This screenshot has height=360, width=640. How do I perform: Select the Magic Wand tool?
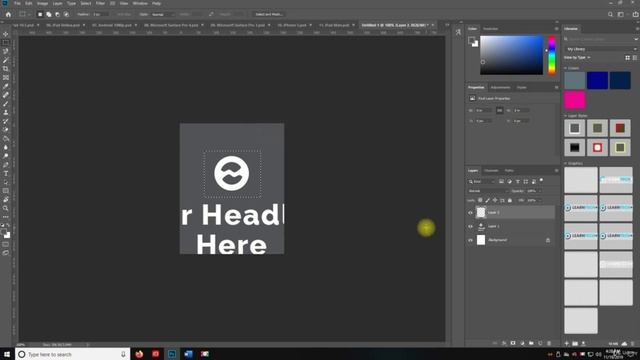pyautogui.click(x=6, y=60)
